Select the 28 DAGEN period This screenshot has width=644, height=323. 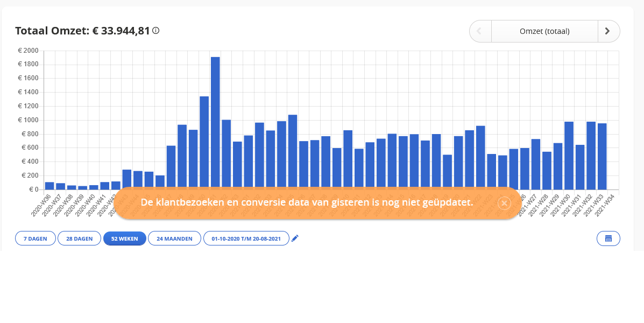click(x=79, y=238)
